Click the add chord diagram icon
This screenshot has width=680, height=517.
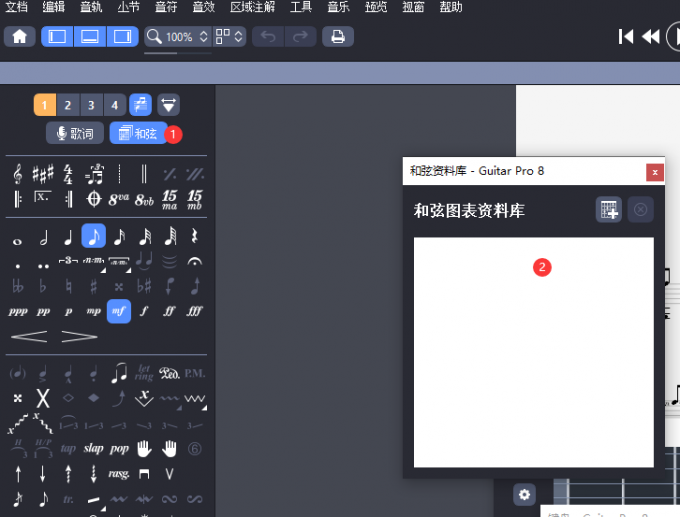(x=608, y=210)
